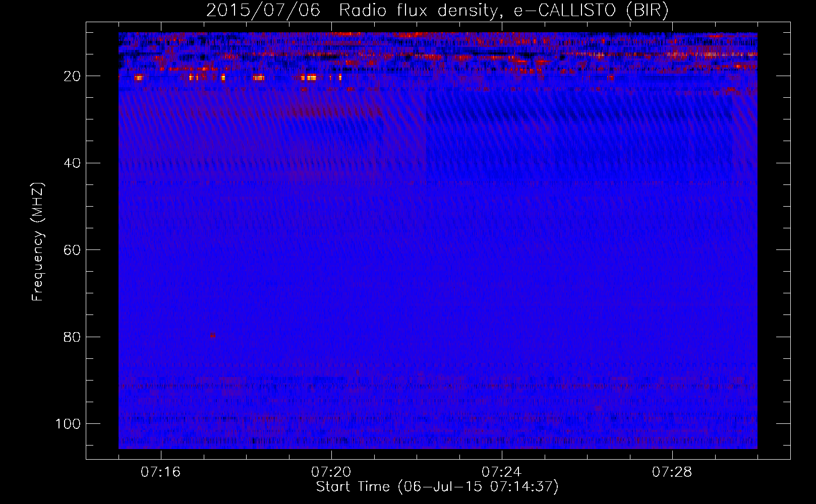Screen dimensions: 816x504
Task: Click the 'Frequency (MHZ)' y-axis label
Action: coord(38,242)
